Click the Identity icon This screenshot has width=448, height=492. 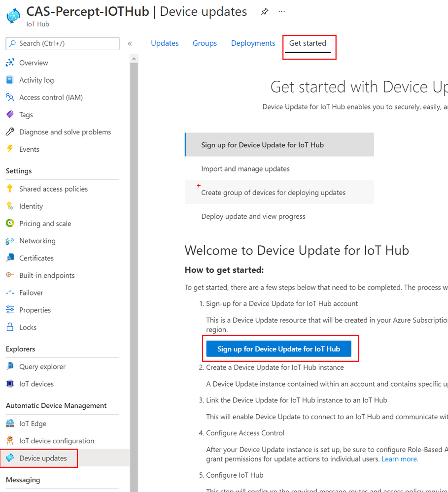click(x=10, y=206)
